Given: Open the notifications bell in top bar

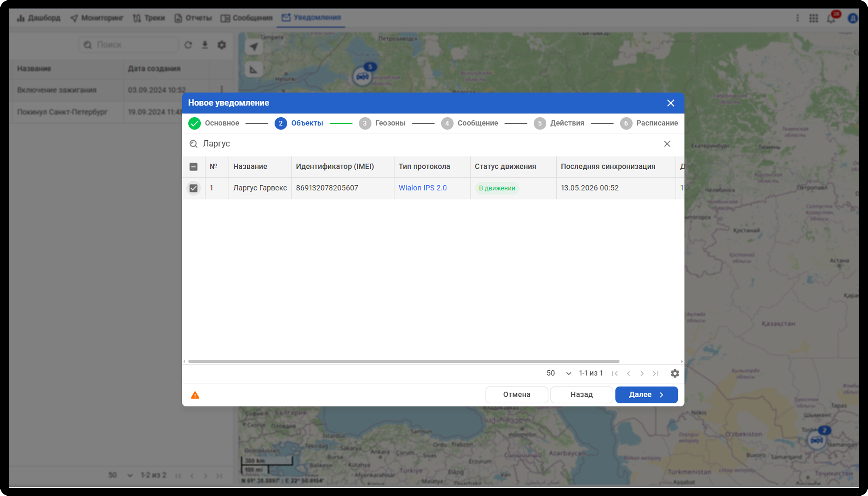Looking at the screenshot, I should coord(831,18).
